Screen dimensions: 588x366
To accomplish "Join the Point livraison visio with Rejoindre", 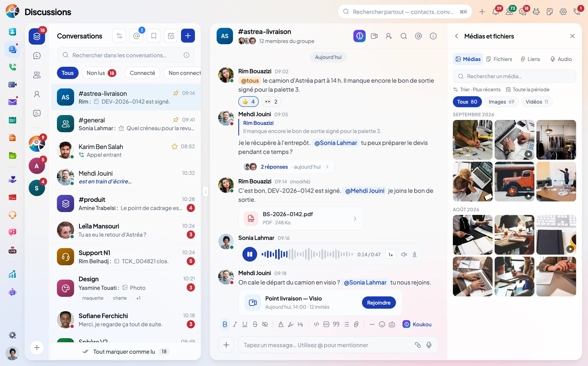I will 379,303.
